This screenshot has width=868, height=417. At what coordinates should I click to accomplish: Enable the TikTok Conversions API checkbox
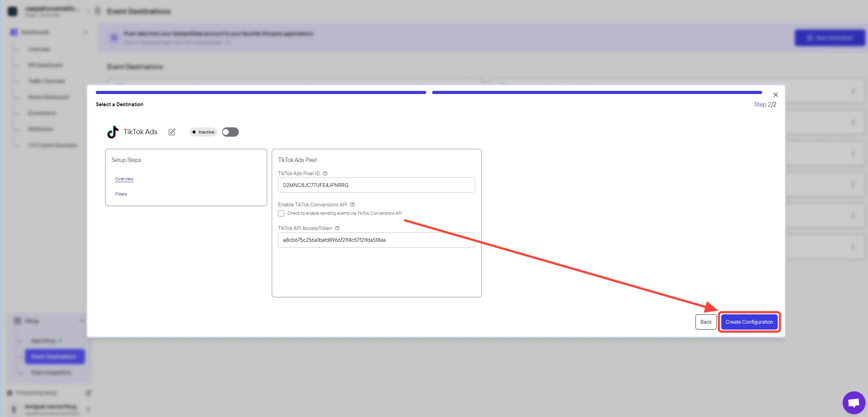coord(281,213)
